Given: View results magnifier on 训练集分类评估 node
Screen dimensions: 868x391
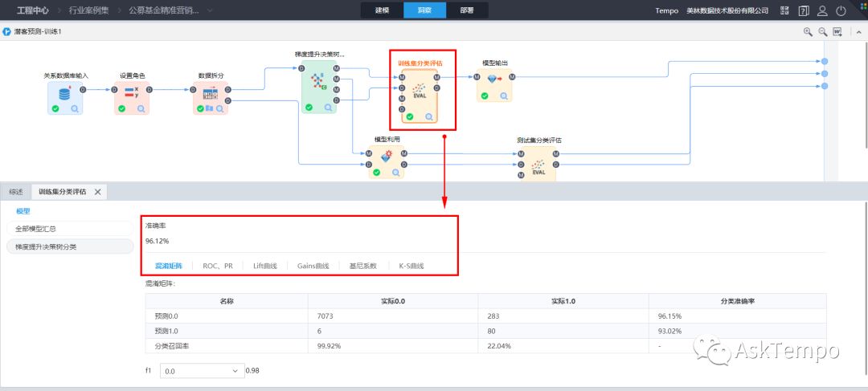Looking at the screenshot, I should (x=429, y=116).
